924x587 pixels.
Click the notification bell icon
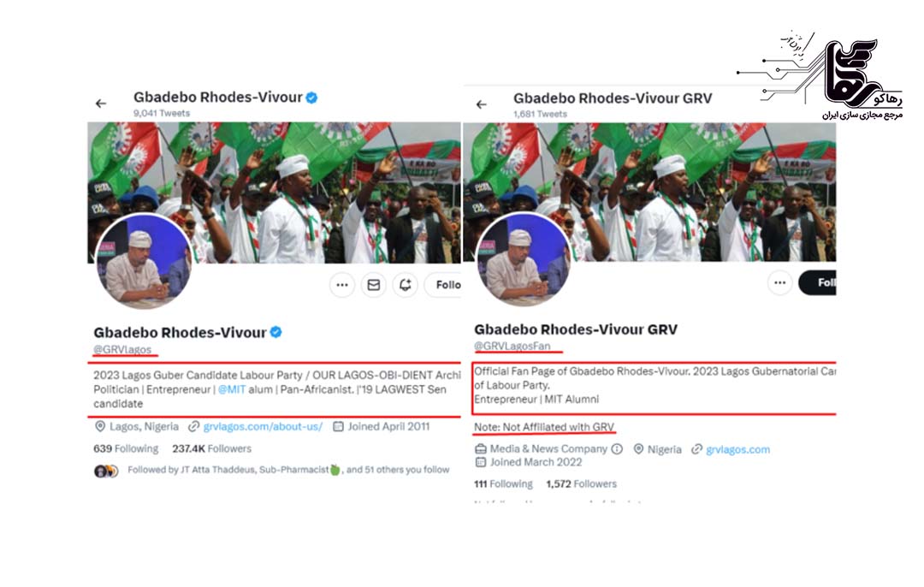(x=405, y=285)
